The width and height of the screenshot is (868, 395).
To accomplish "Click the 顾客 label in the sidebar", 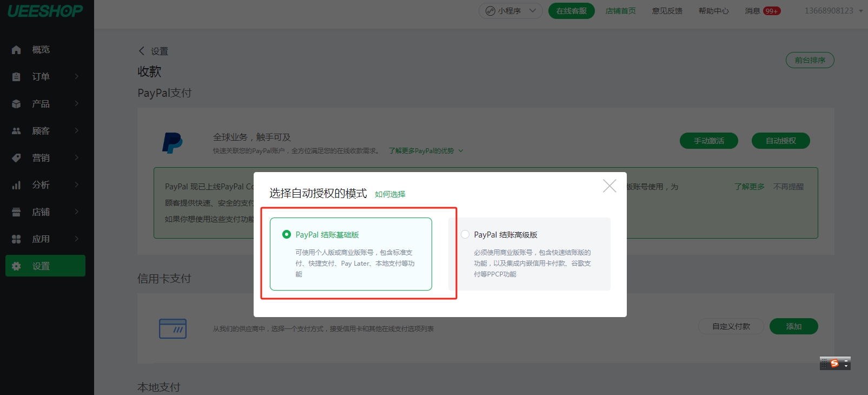I will 41,131.
